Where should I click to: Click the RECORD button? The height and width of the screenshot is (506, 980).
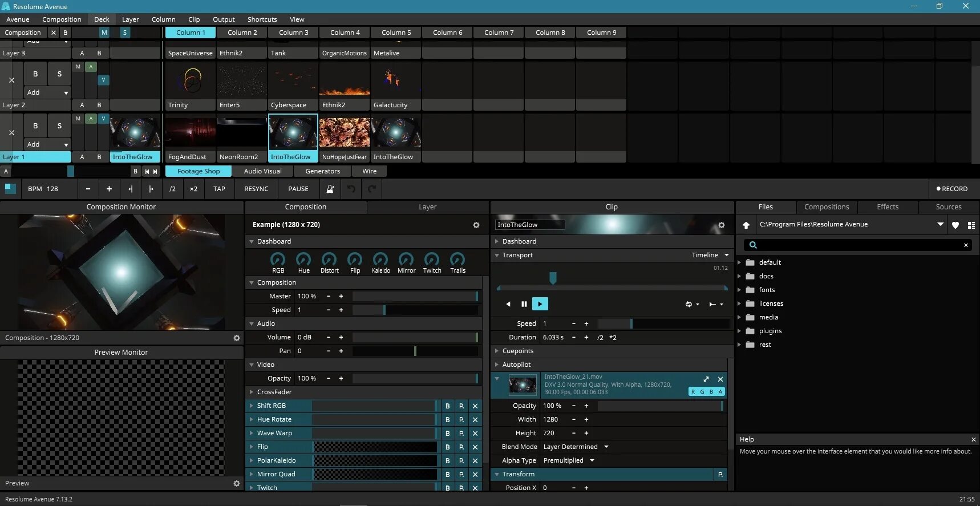tap(951, 189)
